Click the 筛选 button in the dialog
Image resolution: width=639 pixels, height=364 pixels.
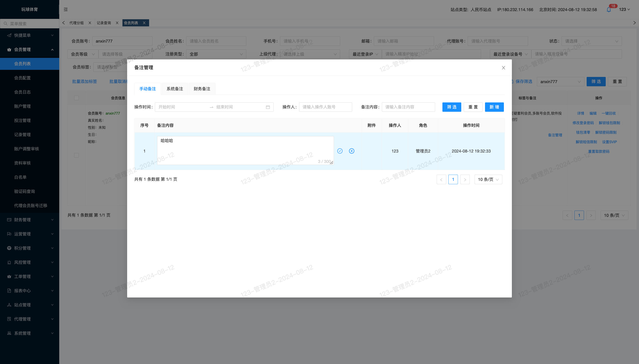(x=452, y=107)
